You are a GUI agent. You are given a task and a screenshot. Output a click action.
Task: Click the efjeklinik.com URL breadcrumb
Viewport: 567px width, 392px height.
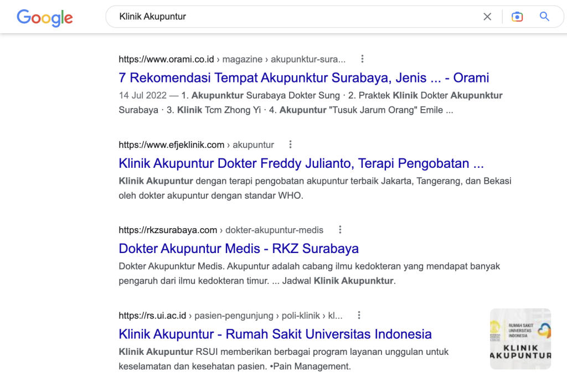tap(197, 145)
